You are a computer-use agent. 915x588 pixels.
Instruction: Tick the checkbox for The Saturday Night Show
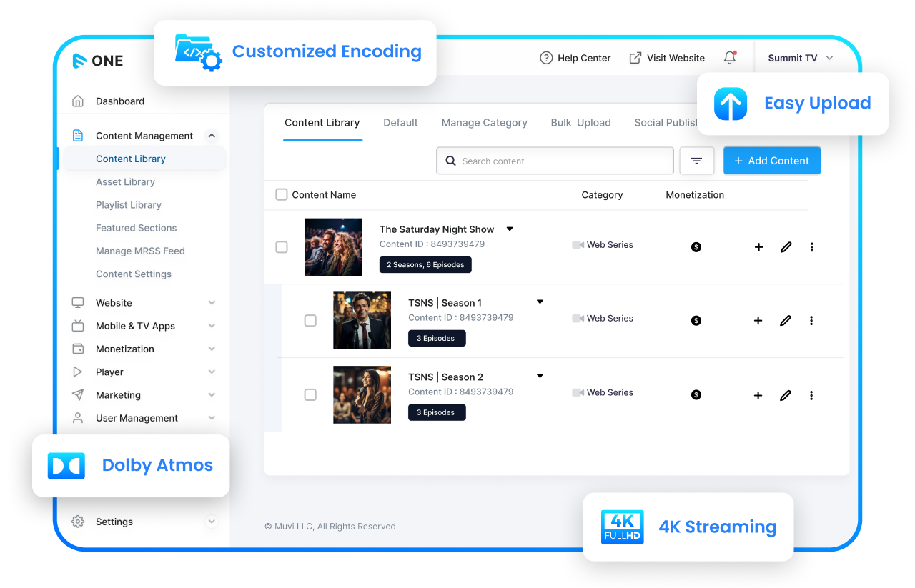coord(282,247)
